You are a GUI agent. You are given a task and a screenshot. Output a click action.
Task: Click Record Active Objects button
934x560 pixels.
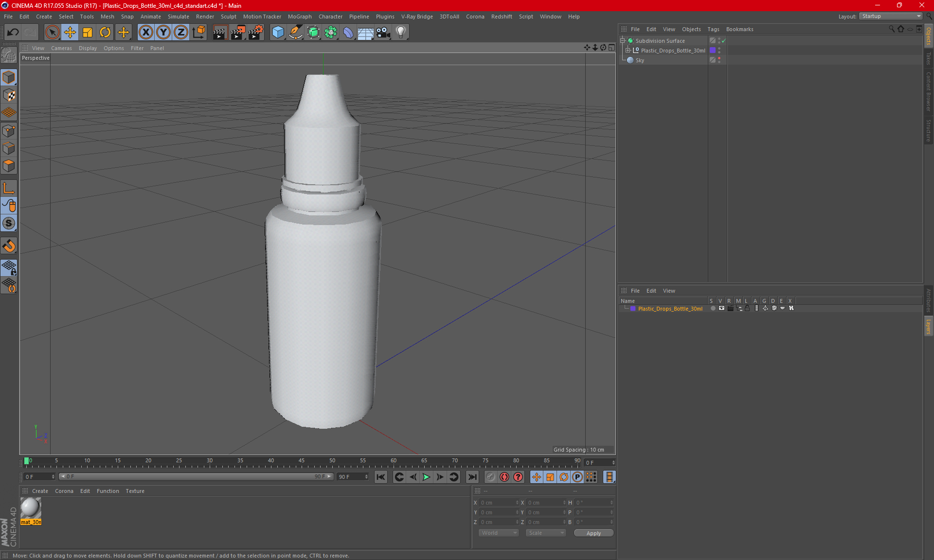coord(491,477)
